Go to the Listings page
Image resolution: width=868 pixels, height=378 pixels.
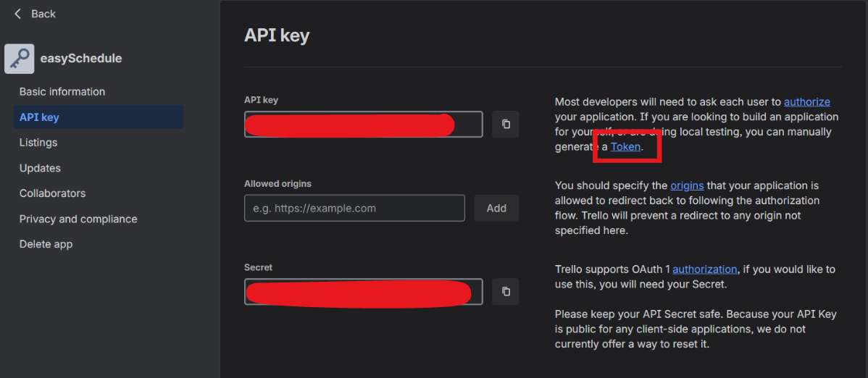[x=38, y=143]
